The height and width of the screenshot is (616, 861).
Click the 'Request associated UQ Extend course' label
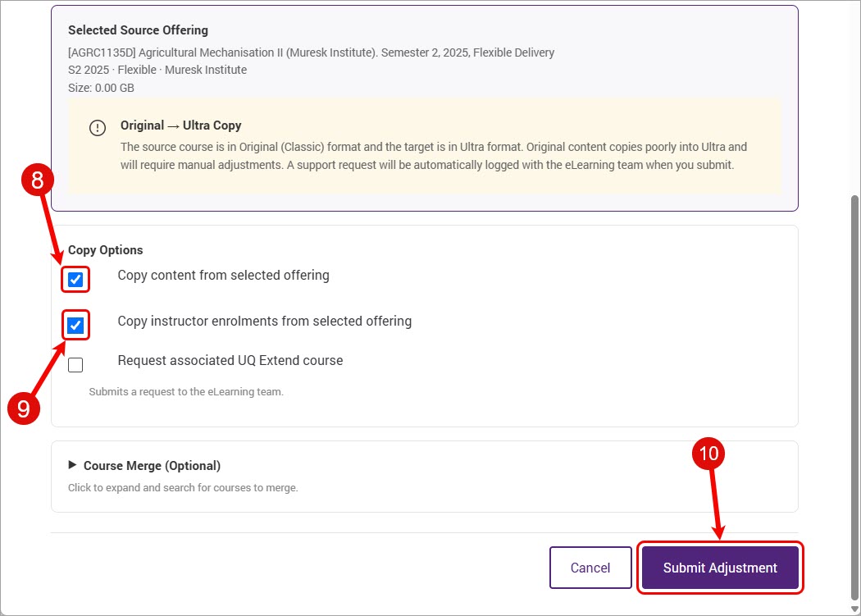(x=230, y=360)
